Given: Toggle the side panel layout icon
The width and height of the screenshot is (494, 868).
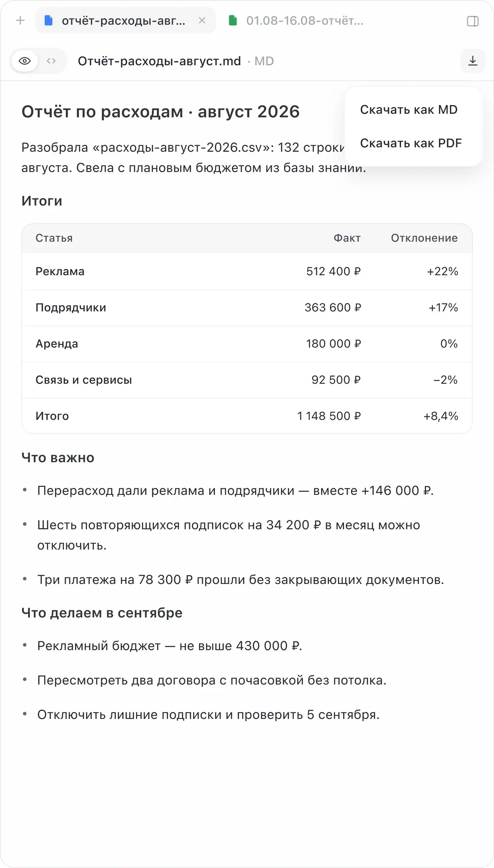Looking at the screenshot, I should click(x=473, y=21).
